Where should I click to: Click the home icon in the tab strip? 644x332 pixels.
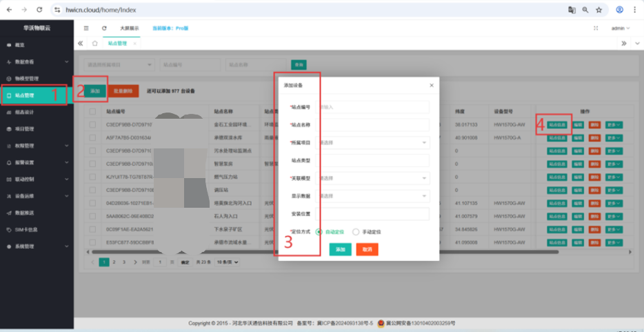[x=95, y=43]
